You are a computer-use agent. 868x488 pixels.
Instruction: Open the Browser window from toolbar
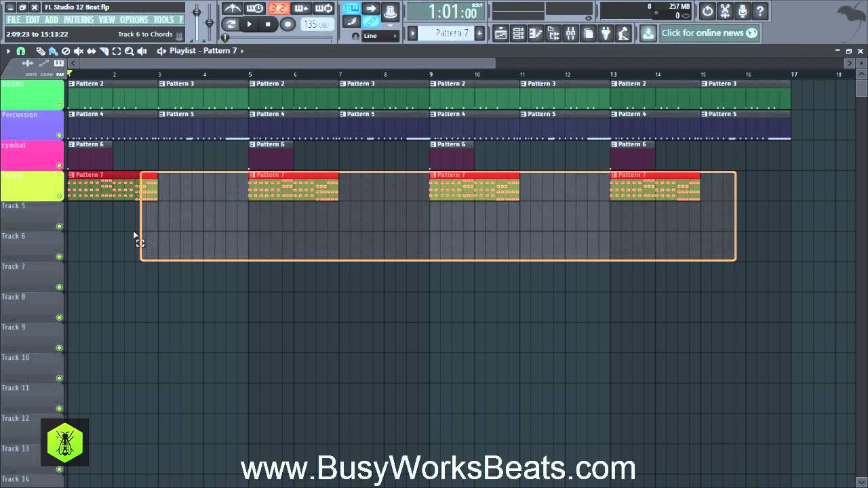tap(553, 33)
